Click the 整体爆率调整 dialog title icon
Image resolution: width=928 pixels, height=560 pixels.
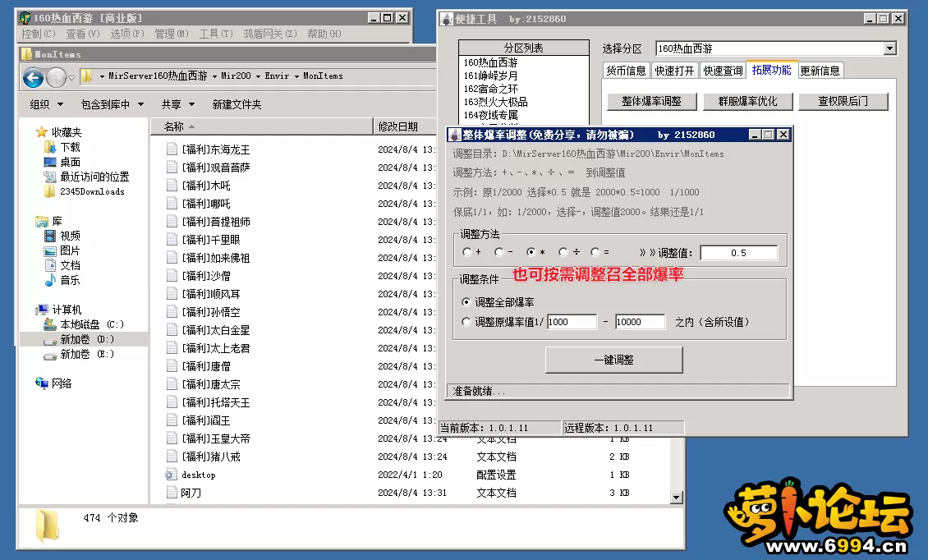(454, 135)
